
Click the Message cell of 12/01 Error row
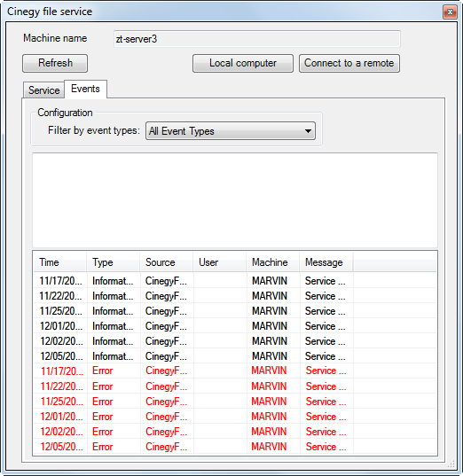(326, 417)
